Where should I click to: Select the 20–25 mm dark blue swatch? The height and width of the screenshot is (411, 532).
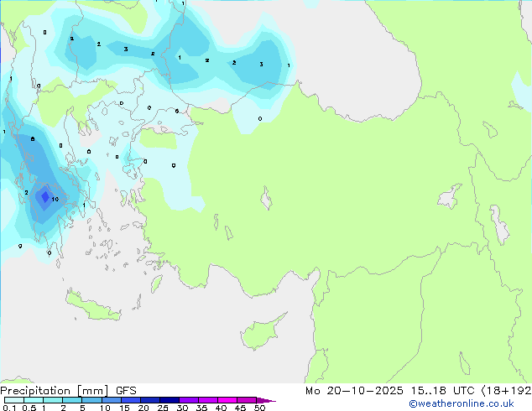(x=150, y=400)
